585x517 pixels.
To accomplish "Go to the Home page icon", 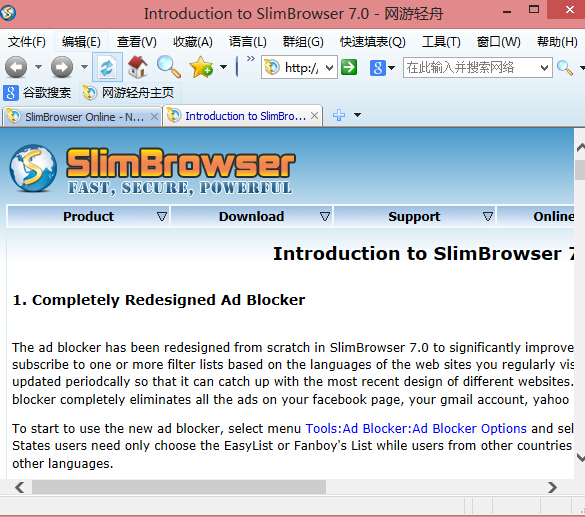I will 138,67.
